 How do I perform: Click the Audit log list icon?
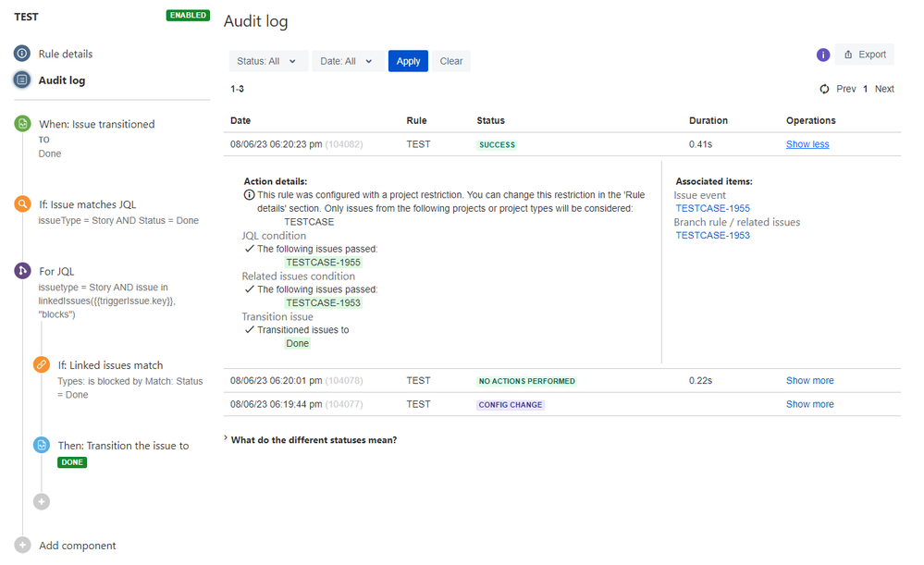coord(22,80)
